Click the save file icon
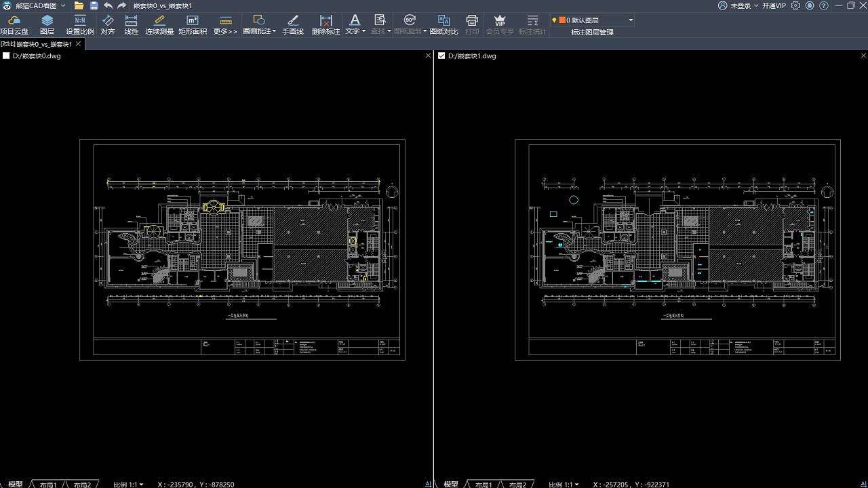The image size is (868, 488). pos(94,5)
